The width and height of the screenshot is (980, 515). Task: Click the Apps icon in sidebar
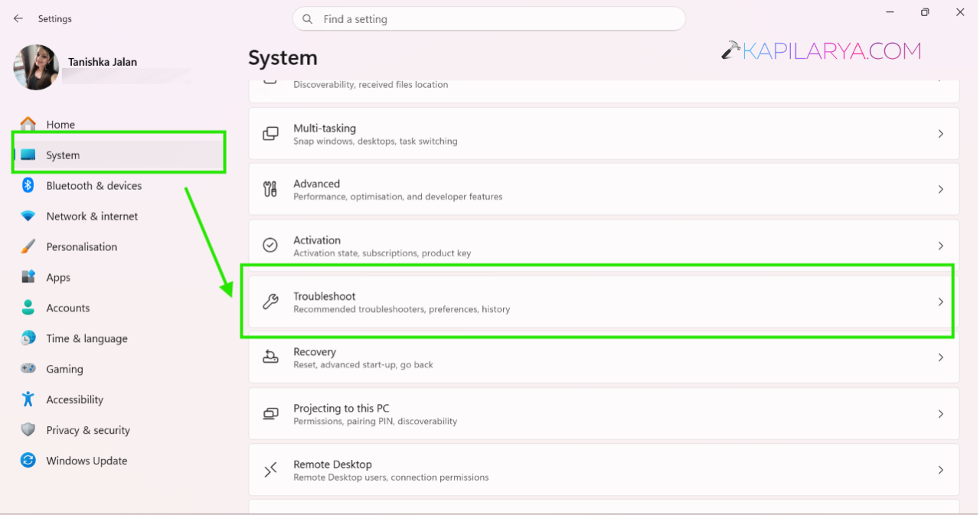[x=28, y=277]
